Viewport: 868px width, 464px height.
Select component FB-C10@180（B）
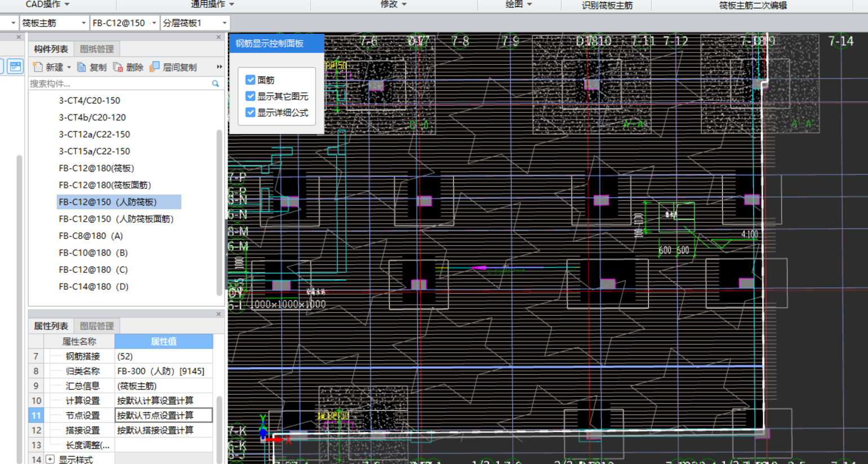(x=94, y=253)
